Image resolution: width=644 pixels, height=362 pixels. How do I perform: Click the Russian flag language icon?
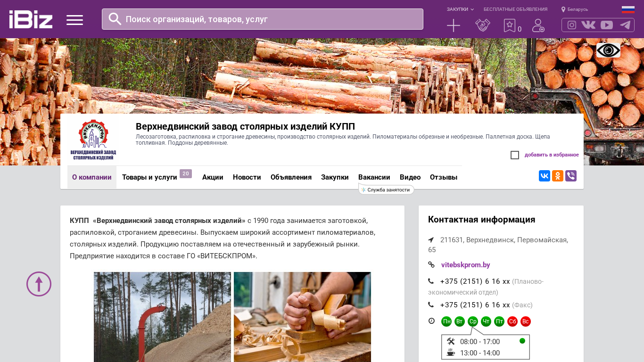(628, 9)
